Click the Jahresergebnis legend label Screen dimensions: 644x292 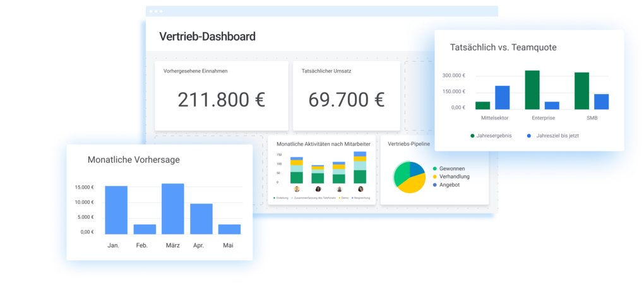pyautogui.click(x=494, y=136)
